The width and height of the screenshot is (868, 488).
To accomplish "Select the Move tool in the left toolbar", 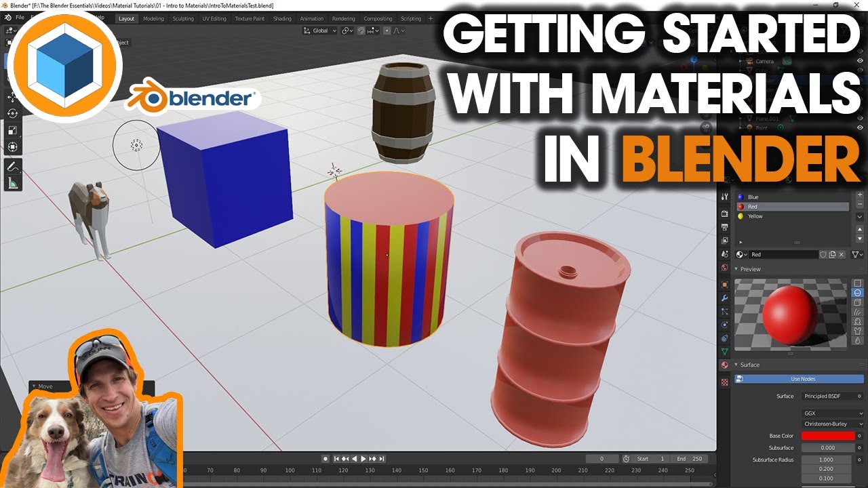I will (x=13, y=98).
